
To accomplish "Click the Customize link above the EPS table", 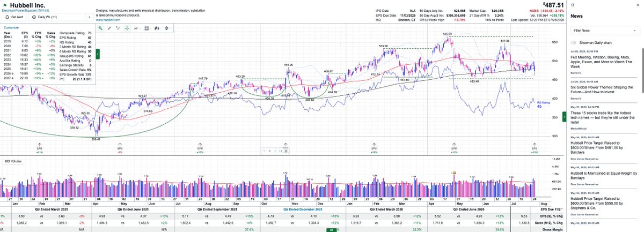I will (11, 27).
